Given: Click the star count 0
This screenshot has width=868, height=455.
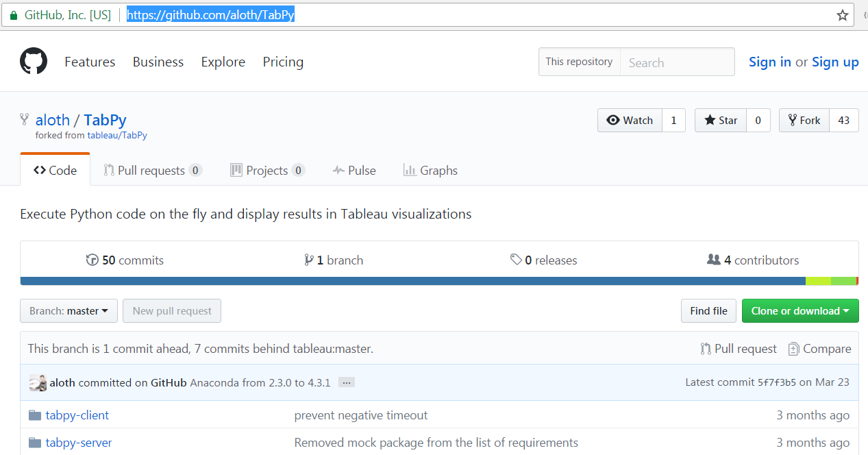Looking at the screenshot, I should [x=758, y=120].
